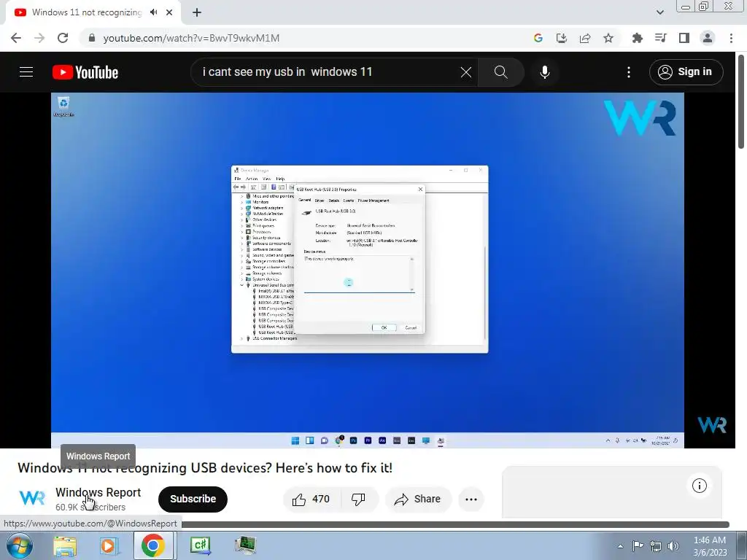Clear the YouTube search query
Viewport: 747px width, 560px height.
pyautogui.click(x=466, y=72)
